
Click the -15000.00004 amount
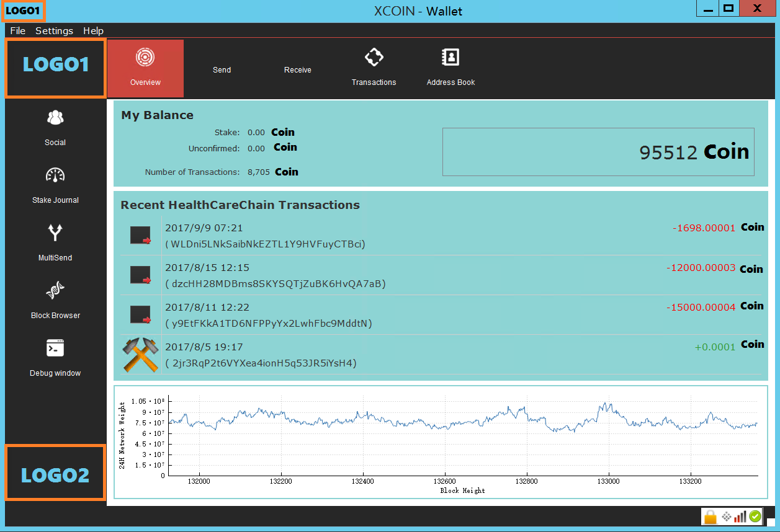point(701,308)
